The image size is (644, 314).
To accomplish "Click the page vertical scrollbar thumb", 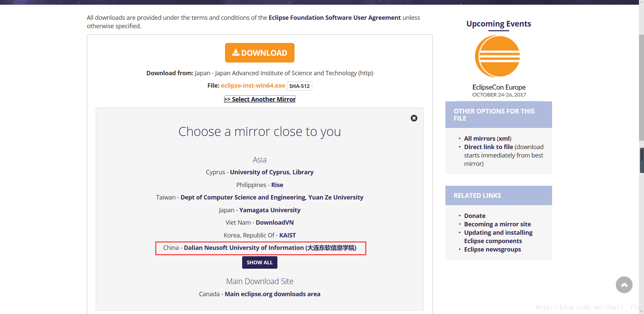I will [641, 87].
